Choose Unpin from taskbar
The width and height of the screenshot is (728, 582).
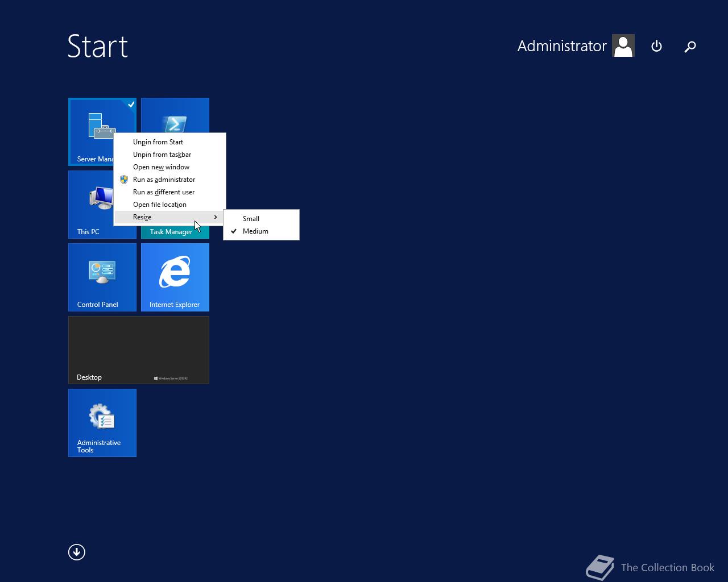(169, 155)
